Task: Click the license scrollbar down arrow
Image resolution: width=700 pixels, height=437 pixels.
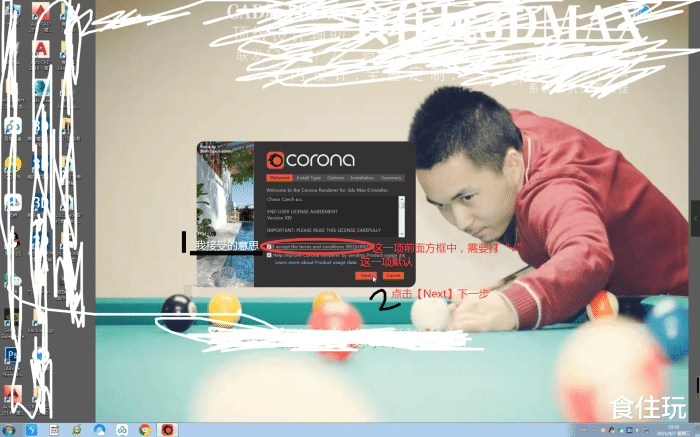Action: [402, 234]
